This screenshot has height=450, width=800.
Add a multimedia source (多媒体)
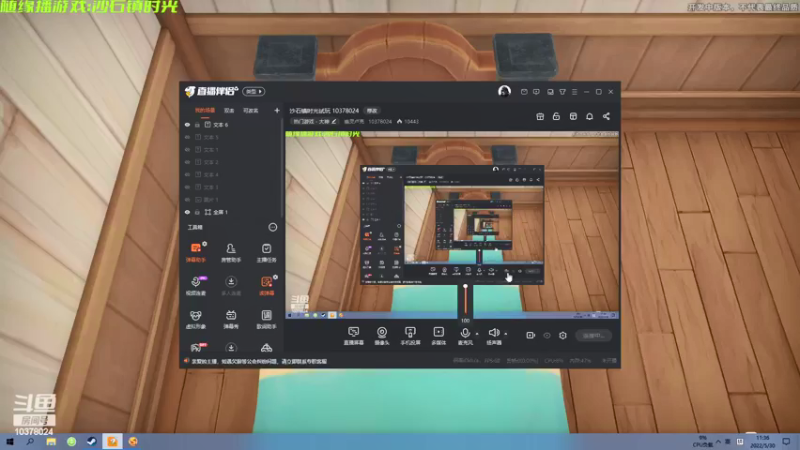click(439, 336)
